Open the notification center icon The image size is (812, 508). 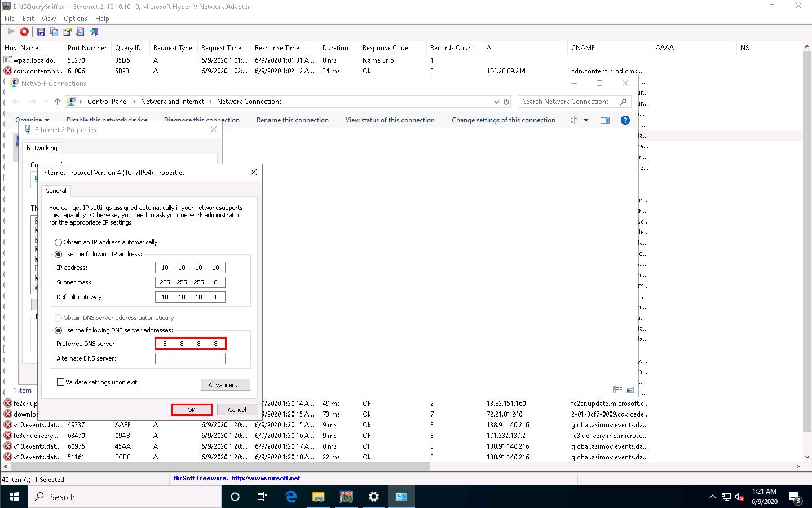pos(795,497)
